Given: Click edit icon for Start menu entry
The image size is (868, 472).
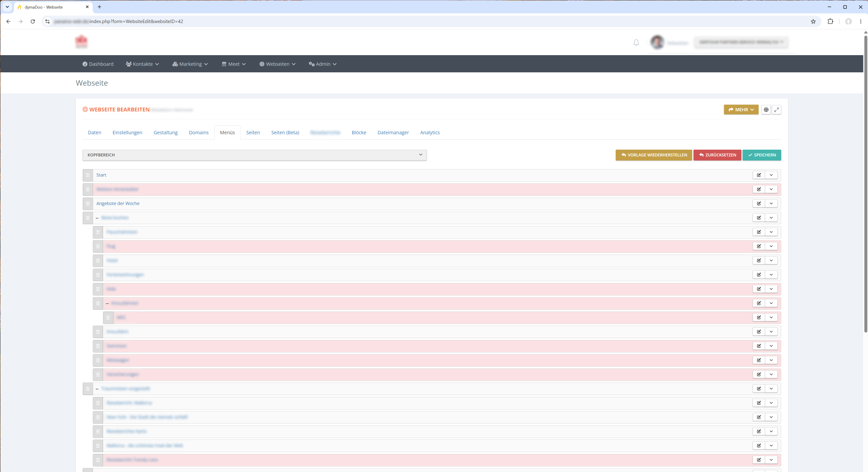Looking at the screenshot, I should click(x=759, y=175).
